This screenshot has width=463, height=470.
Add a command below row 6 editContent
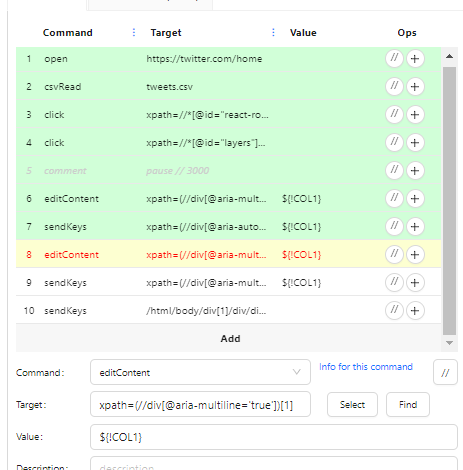415,199
